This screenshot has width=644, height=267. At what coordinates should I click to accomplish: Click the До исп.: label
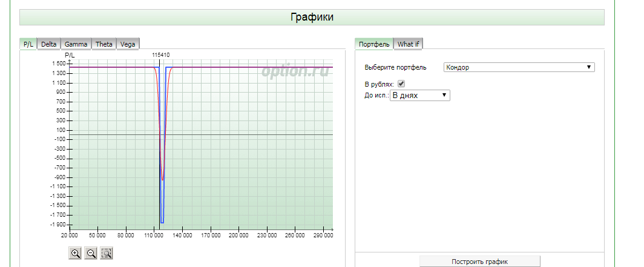coord(376,96)
